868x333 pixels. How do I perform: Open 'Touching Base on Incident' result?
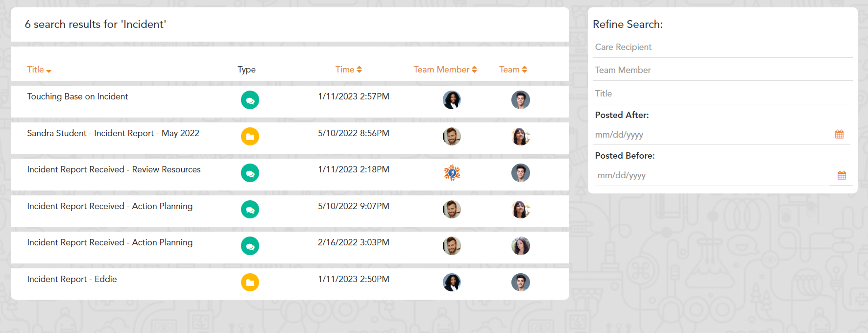[x=77, y=96]
